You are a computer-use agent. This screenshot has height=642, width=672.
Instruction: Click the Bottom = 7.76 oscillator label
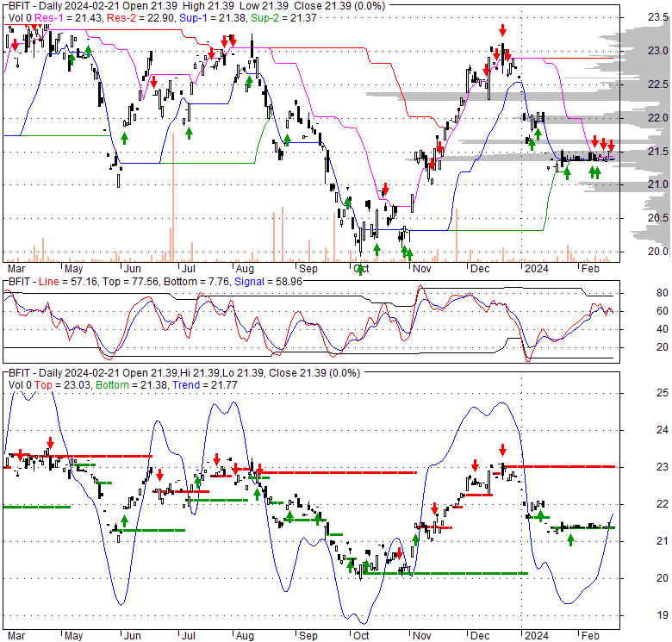tap(196, 282)
